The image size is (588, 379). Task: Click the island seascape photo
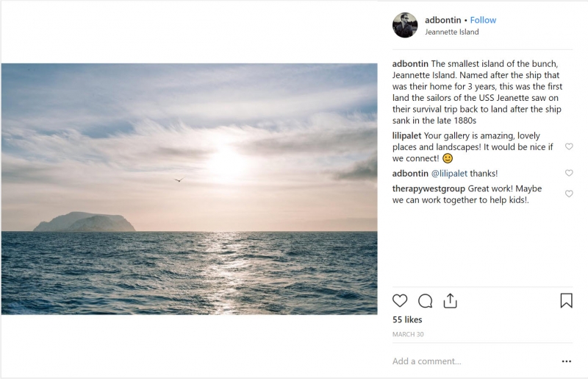tap(189, 189)
